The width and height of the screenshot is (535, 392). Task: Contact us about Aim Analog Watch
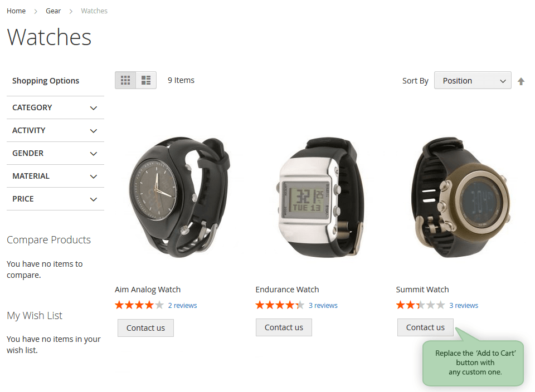coord(145,328)
